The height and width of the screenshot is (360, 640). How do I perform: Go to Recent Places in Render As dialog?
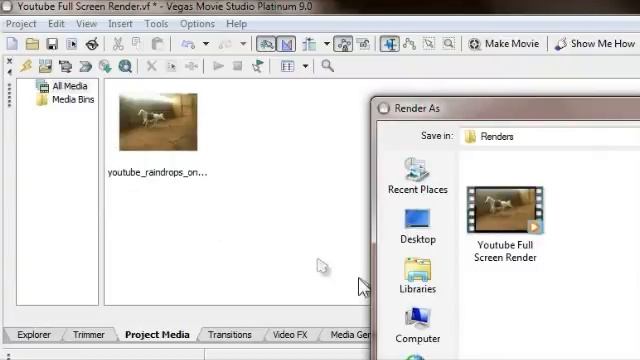point(418,176)
